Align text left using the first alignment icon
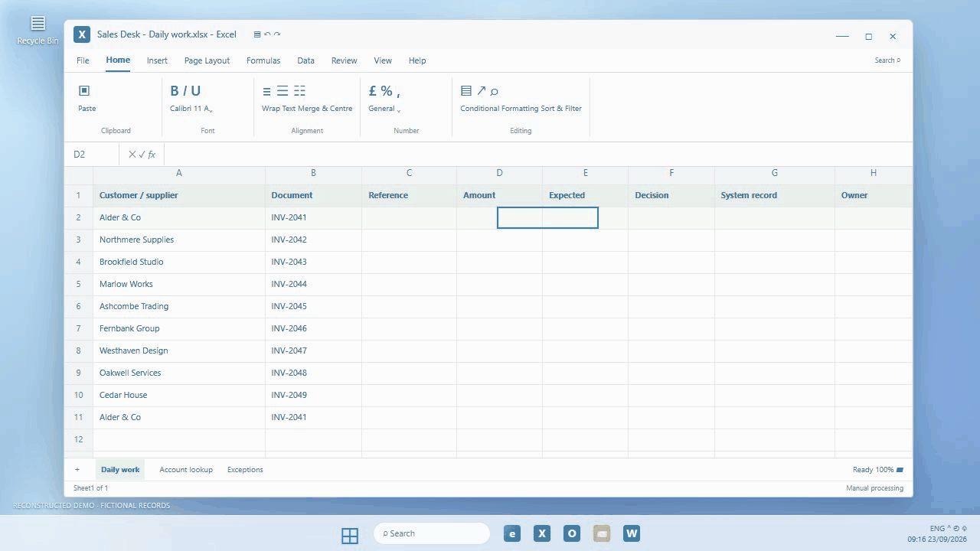Image resolution: width=980 pixels, height=551 pixels. tap(266, 91)
